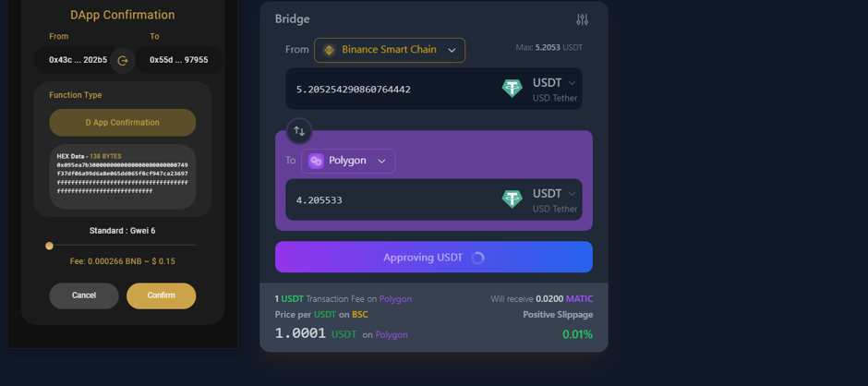Viewport: 868px width, 386px height.
Task: Expand the Binance Smart Chain network dropdown
Action: point(452,50)
